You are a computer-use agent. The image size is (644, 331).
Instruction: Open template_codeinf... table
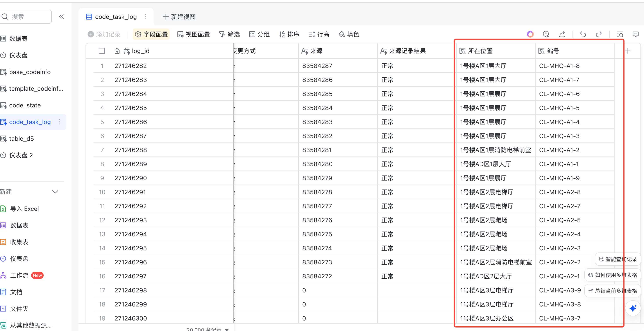tap(36, 88)
